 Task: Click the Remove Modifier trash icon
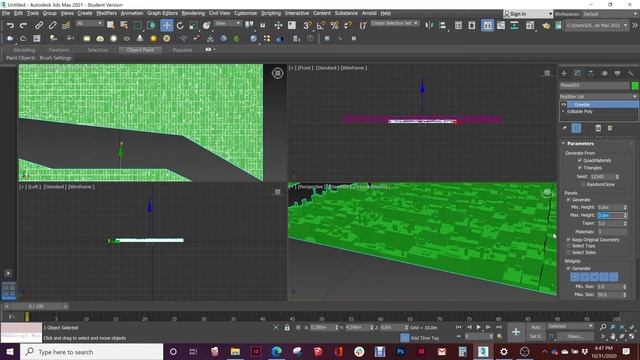click(598, 128)
